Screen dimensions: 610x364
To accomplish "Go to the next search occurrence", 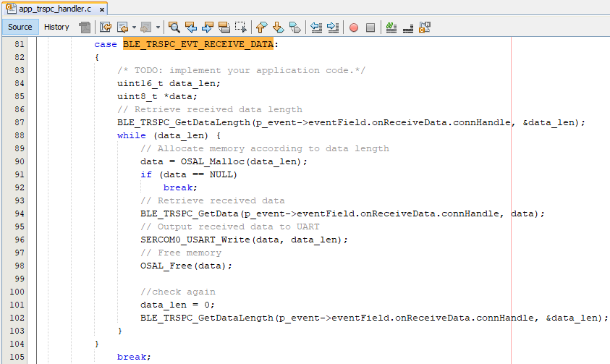I will (208, 27).
